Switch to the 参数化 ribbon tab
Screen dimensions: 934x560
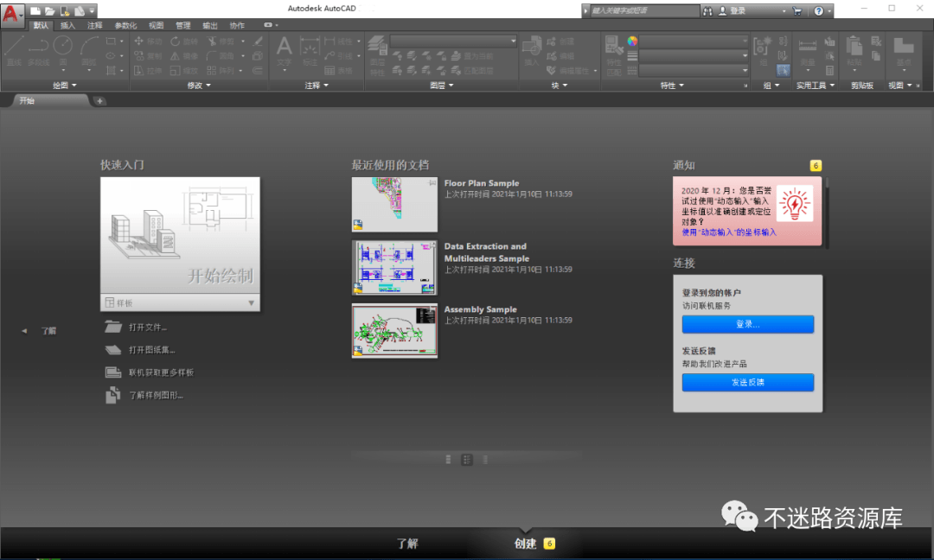pyautogui.click(x=125, y=26)
